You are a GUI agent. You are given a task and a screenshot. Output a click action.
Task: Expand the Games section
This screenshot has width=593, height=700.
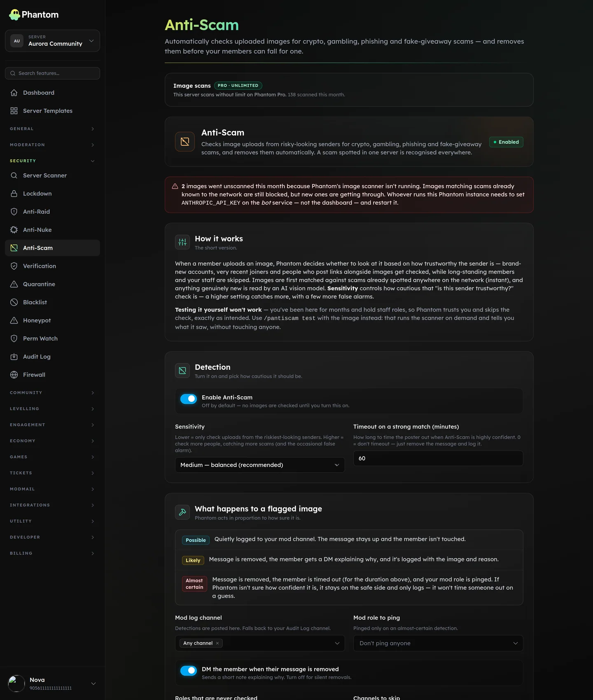tap(52, 457)
